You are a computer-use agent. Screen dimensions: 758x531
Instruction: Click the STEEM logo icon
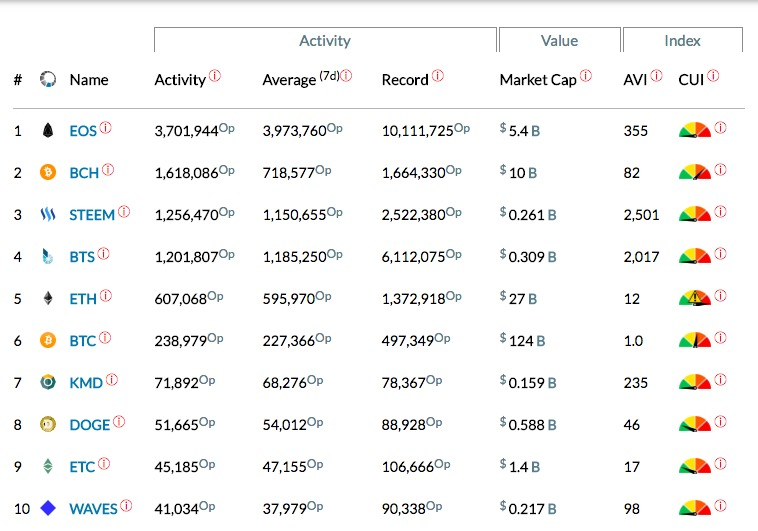(48, 214)
